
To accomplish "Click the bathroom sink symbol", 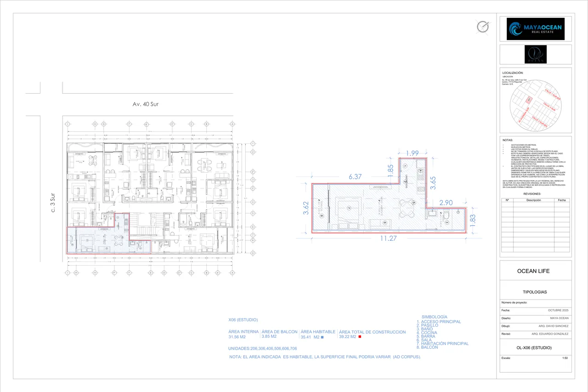I will (432, 213).
